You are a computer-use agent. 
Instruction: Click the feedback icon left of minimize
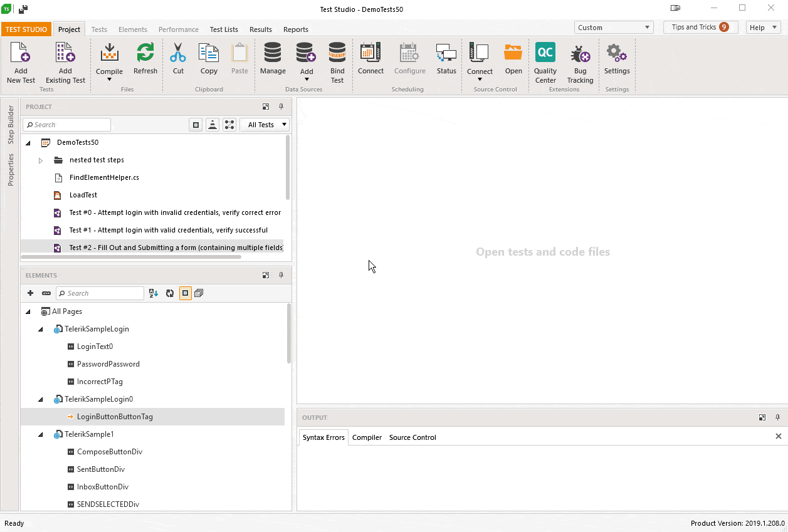pyautogui.click(x=676, y=8)
